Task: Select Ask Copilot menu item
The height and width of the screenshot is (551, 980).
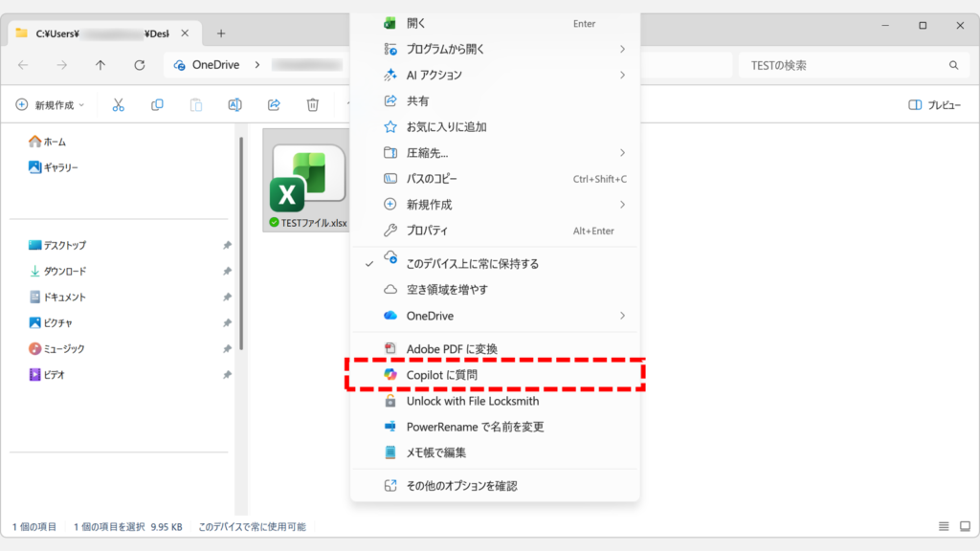Action: pyautogui.click(x=495, y=375)
